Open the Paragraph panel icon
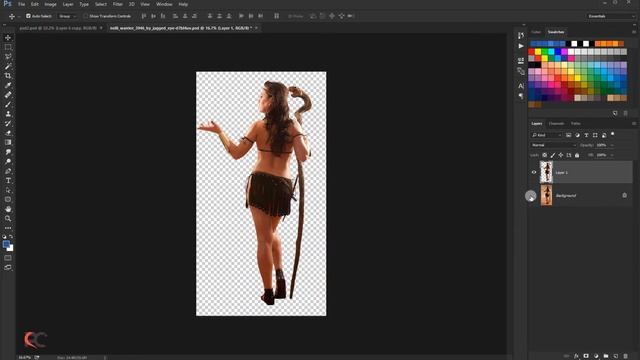The image size is (640, 360). (x=521, y=96)
